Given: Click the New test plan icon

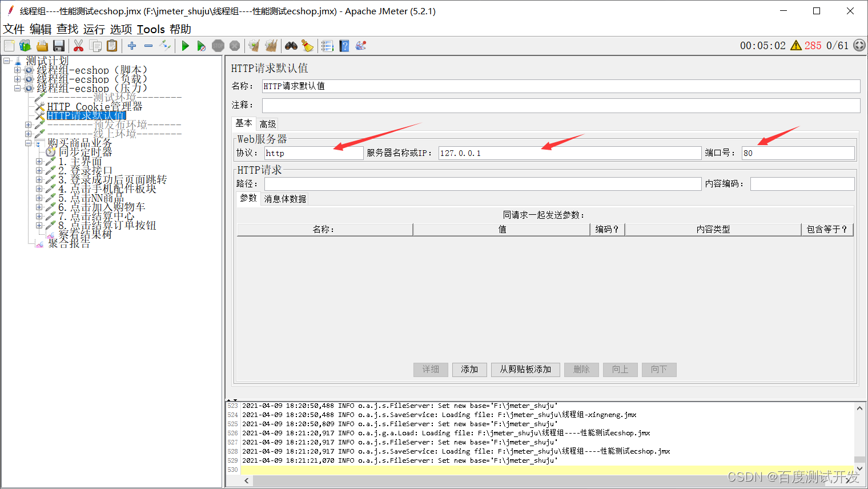Looking at the screenshot, I should [x=9, y=46].
